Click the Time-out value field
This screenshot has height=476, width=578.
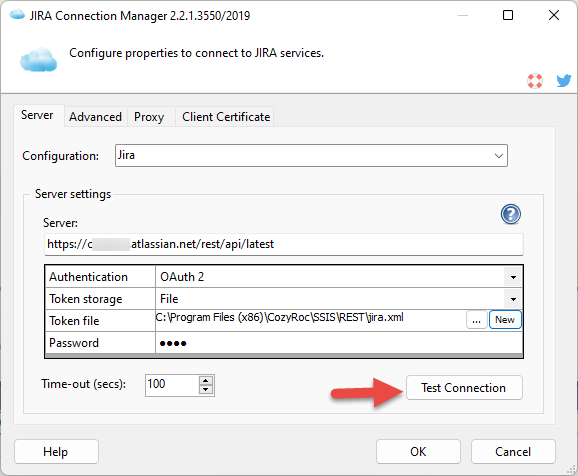tap(172, 385)
